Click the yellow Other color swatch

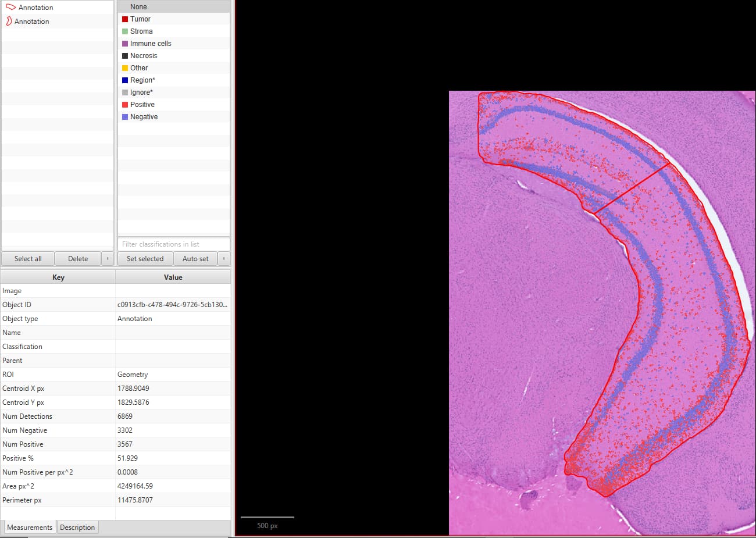pyautogui.click(x=124, y=67)
